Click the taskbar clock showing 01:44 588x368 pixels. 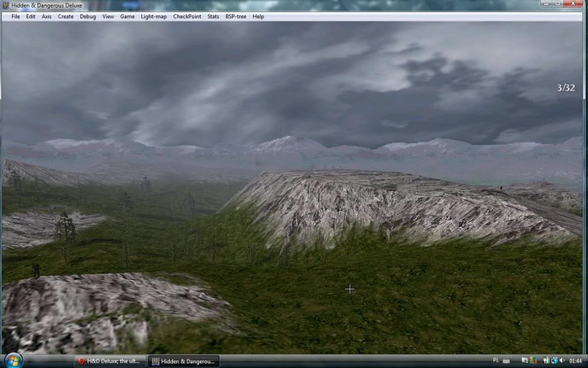pyautogui.click(x=575, y=361)
